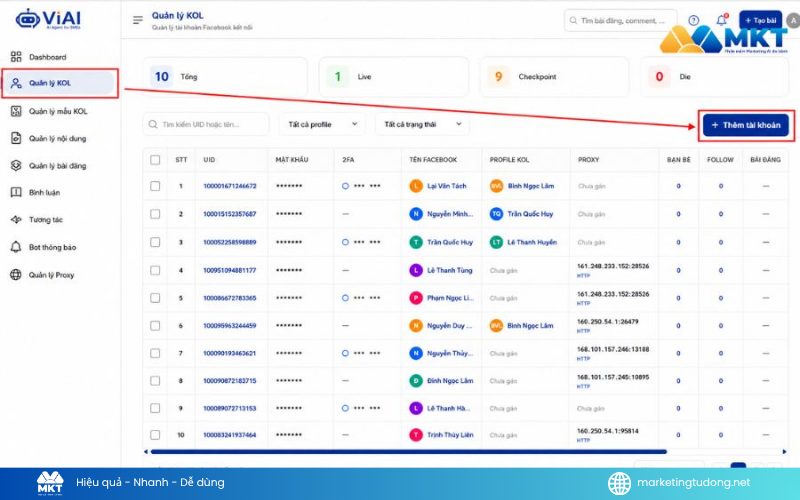Click the user avatar in the header
This screenshot has width=800, height=500.
pos(793,20)
